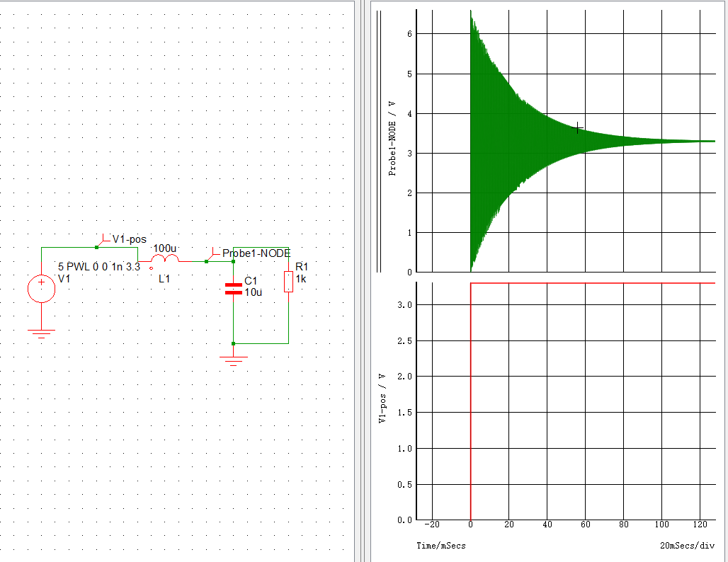Viewport: 728px width, 562px height.
Task: Click the 6 tick on Probe1-NODE axis
Action: tap(409, 34)
